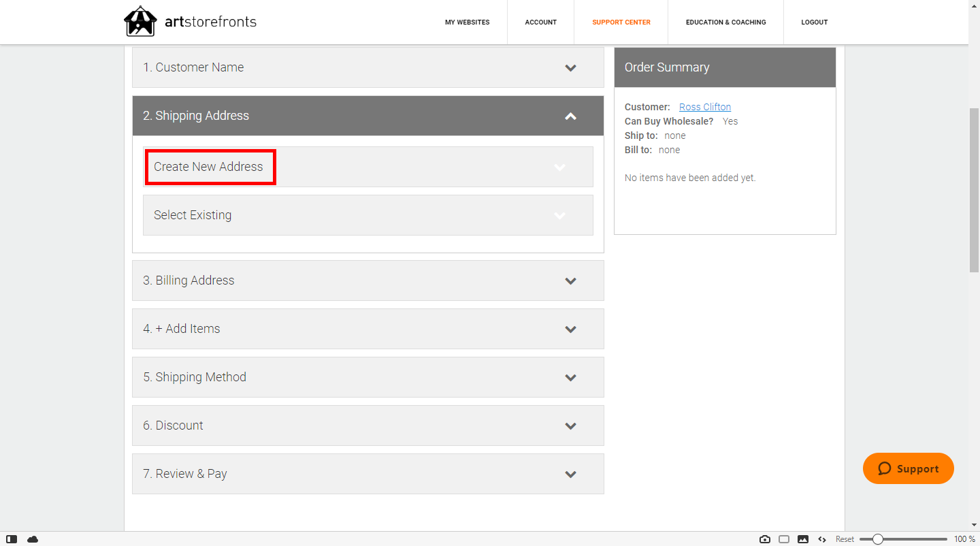
Task: Click the page actions code icon
Action: click(822, 539)
